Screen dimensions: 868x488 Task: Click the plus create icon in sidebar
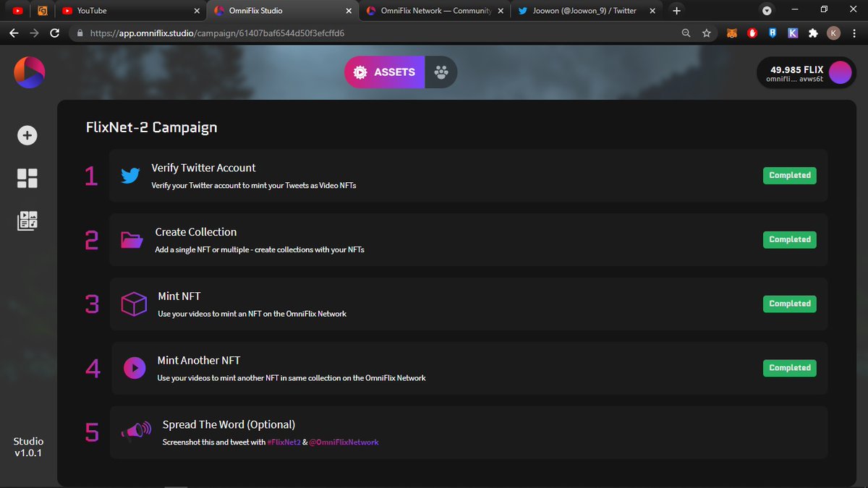(27, 135)
